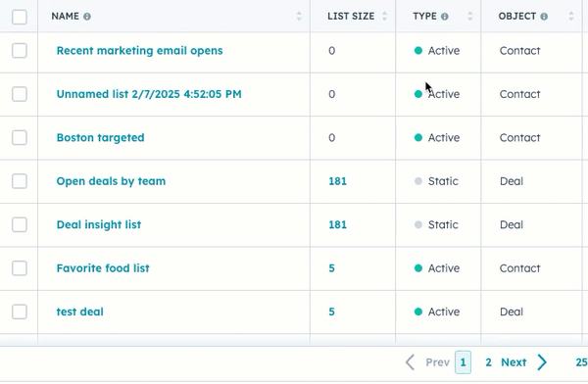Click Deal object in Deal insight list row
Viewport: 588px width, 384px height.
coord(512,224)
